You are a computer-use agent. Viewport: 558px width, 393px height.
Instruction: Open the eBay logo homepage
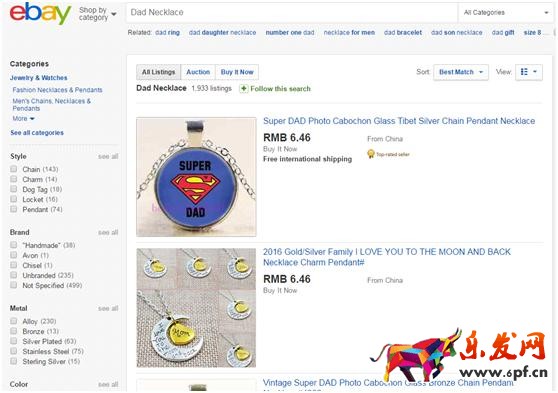(40, 13)
